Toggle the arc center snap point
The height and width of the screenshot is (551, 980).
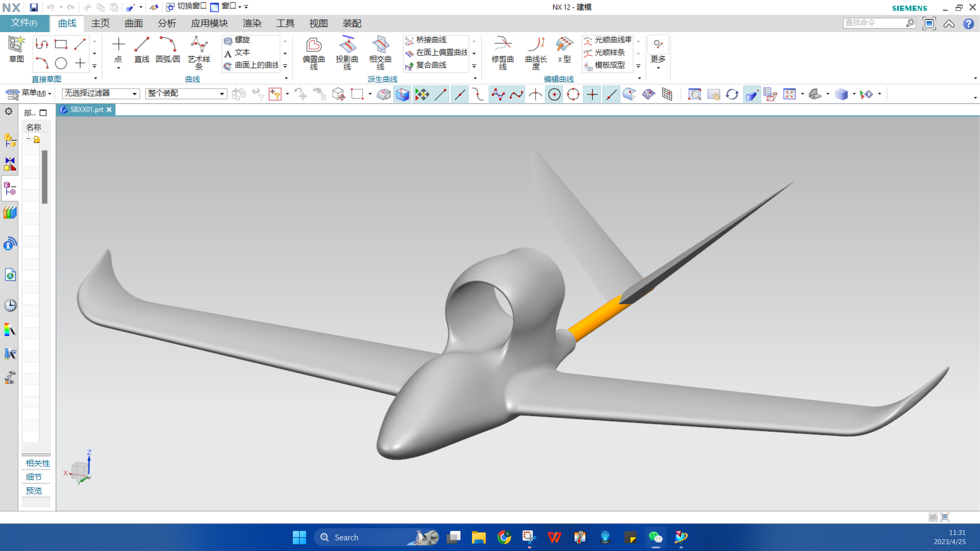coord(554,94)
